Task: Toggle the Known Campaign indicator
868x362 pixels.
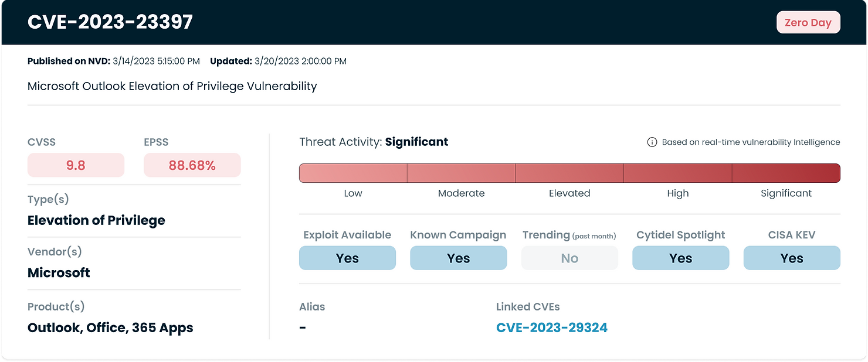Action: click(x=458, y=258)
